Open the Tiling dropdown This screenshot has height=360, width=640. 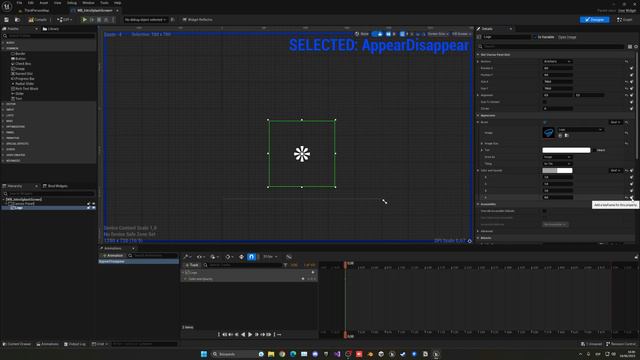coord(558,164)
